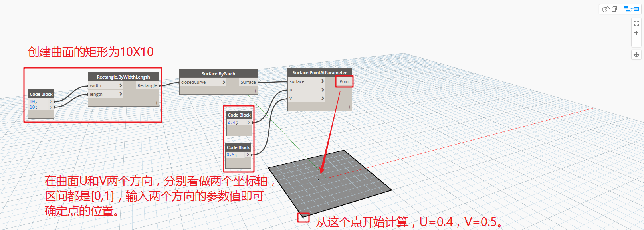Select the 10;10; Code Block header
The height and width of the screenshot is (230, 644).
pos(41,94)
